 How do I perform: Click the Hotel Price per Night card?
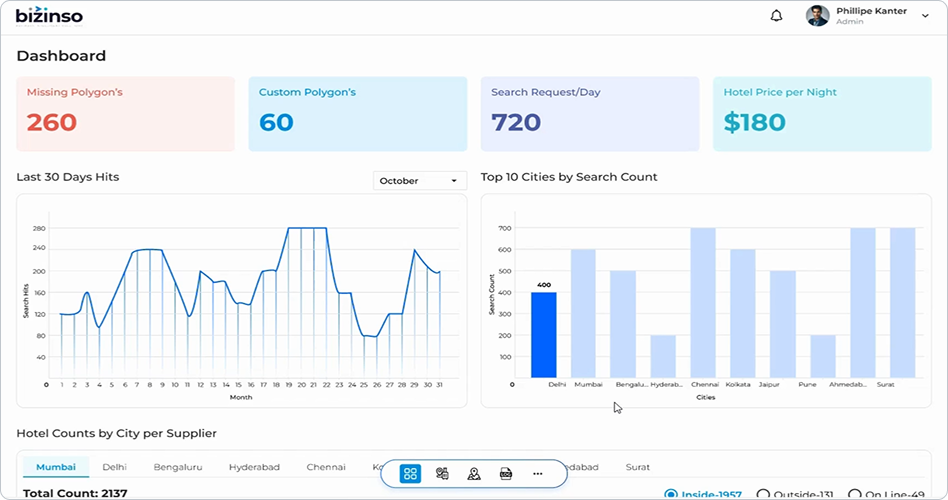822,114
